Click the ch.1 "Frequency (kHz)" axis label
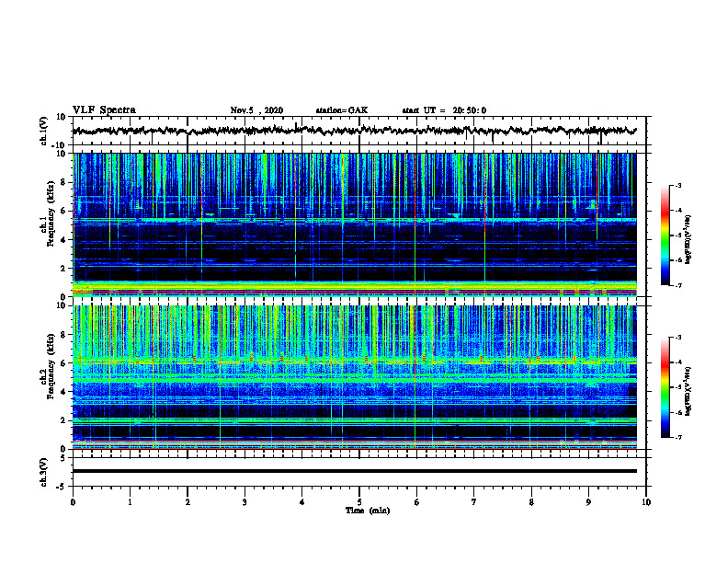 (x=51, y=214)
